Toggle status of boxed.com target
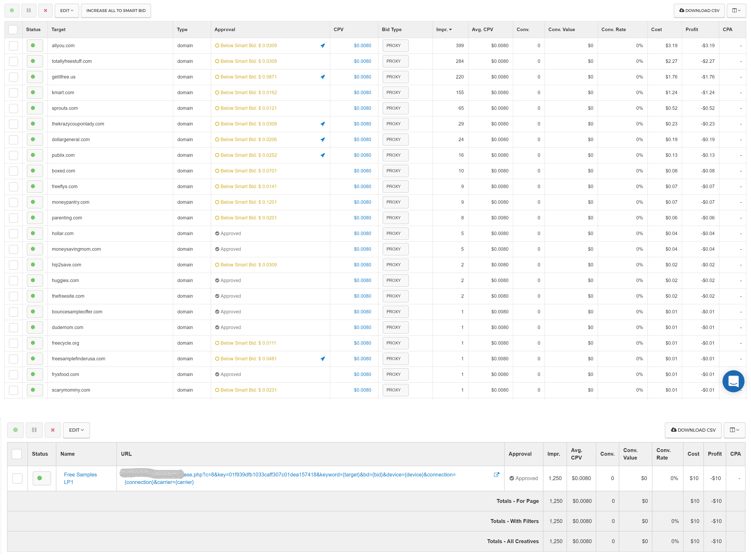 click(x=35, y=171)
